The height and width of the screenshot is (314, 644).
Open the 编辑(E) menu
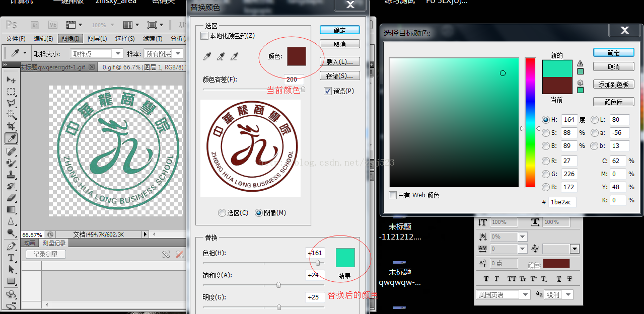tap(43, 39)
